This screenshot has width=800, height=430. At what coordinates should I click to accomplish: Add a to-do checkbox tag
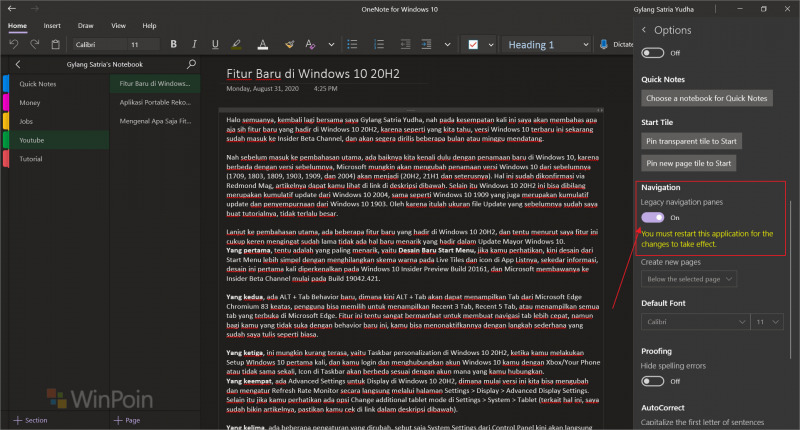pos(473,44)
